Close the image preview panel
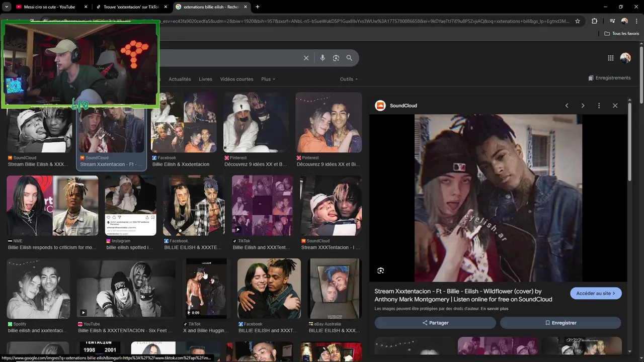This screenshot has width=644, height=362. pos(615,106)
